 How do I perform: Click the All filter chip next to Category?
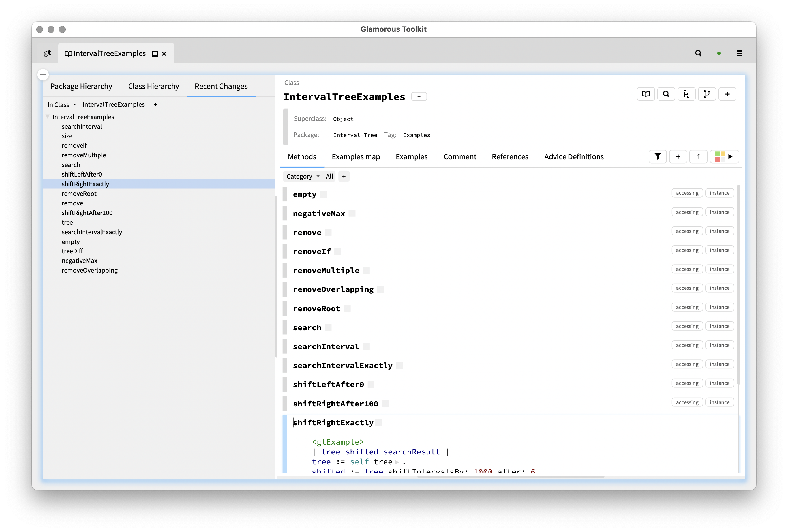pos(329,176)
